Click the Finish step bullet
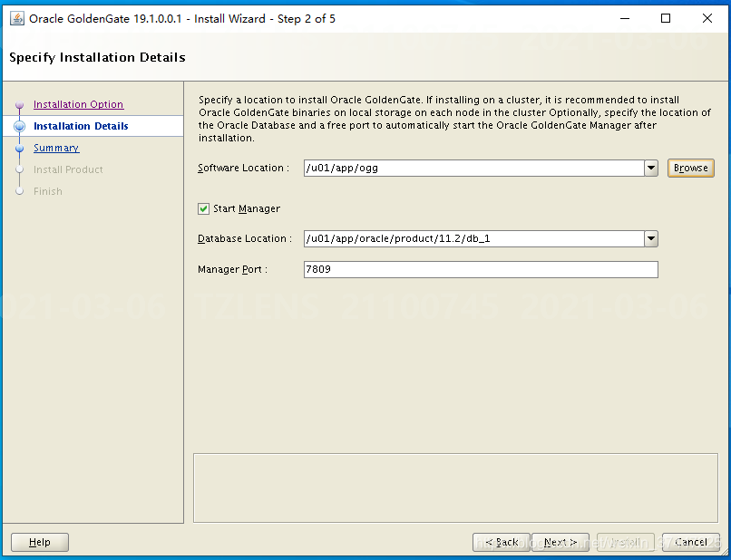731x560 pixels. (x=19, y=191)
